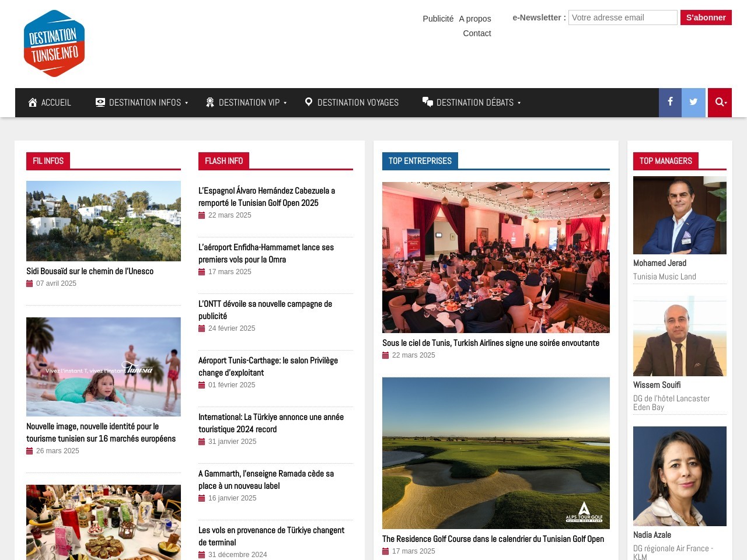Open Gammarth Ramada enseigne article
Image resolution: width=747 pixels, height=560 pixels.
(266, 480)
